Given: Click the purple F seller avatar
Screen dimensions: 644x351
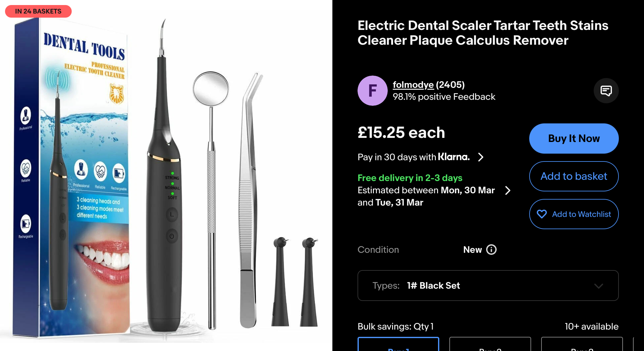Looking at the screenshot, I should 372,91.
